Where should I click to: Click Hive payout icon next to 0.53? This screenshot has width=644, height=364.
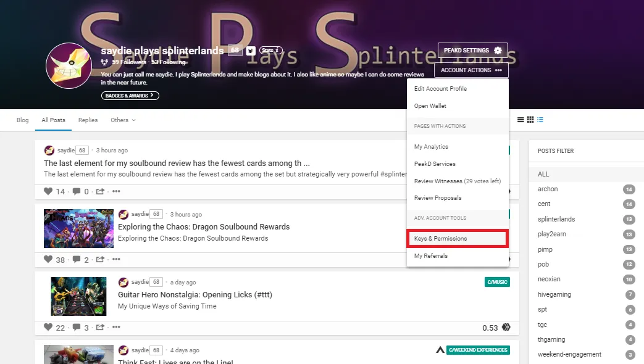506,327
